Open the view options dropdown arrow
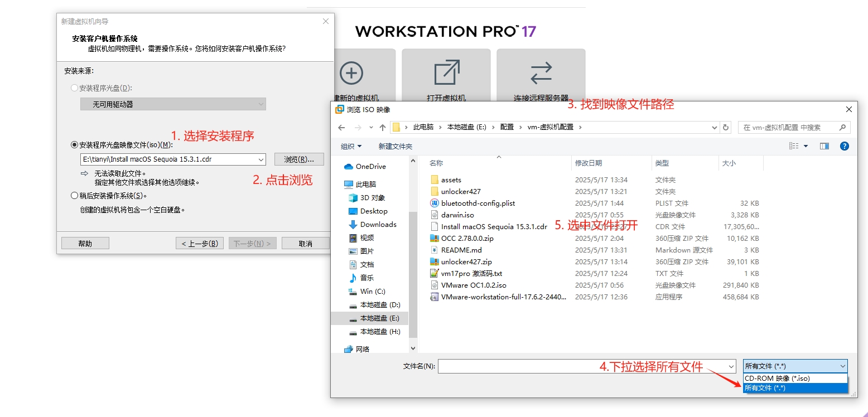The image size is (868, 417). pyautogui.click(x=806, y=146)
